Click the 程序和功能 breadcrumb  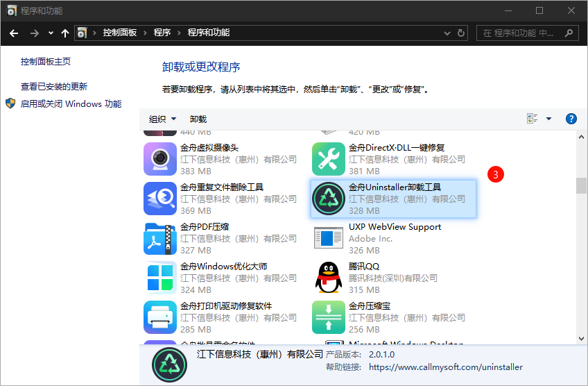pos(209,33)
